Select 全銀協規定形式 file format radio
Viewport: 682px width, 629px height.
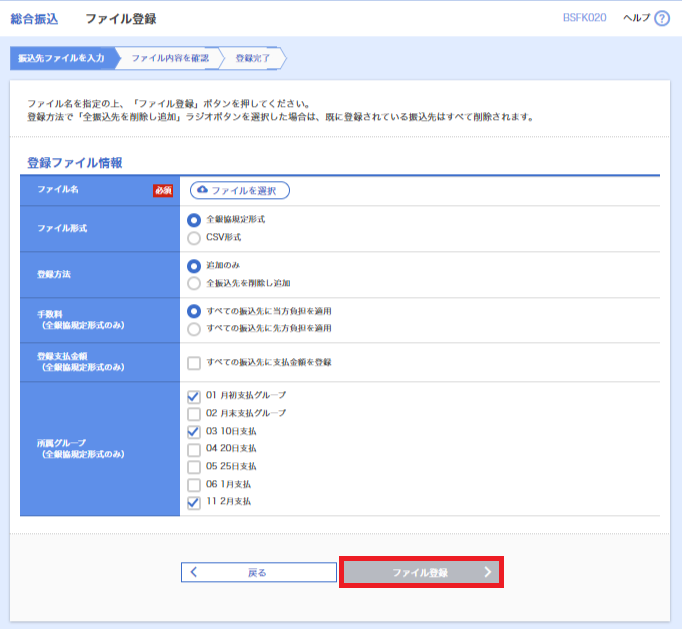(x=194, y=220)
